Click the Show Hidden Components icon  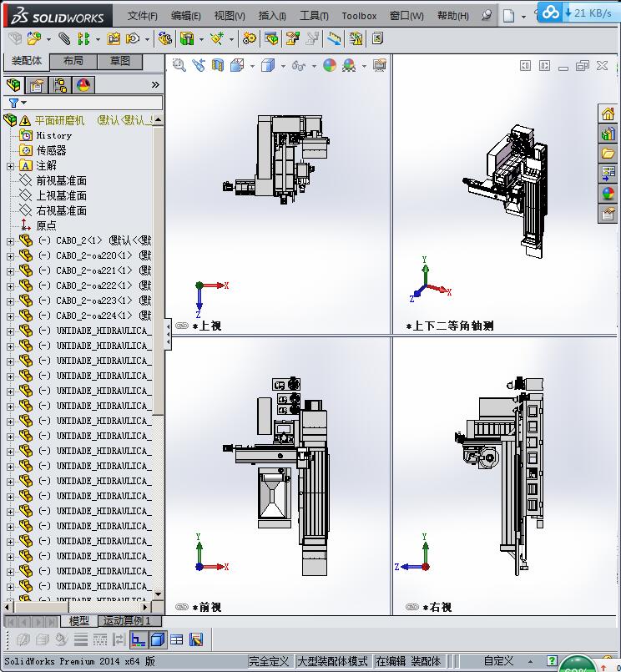[x=165, y=39]
